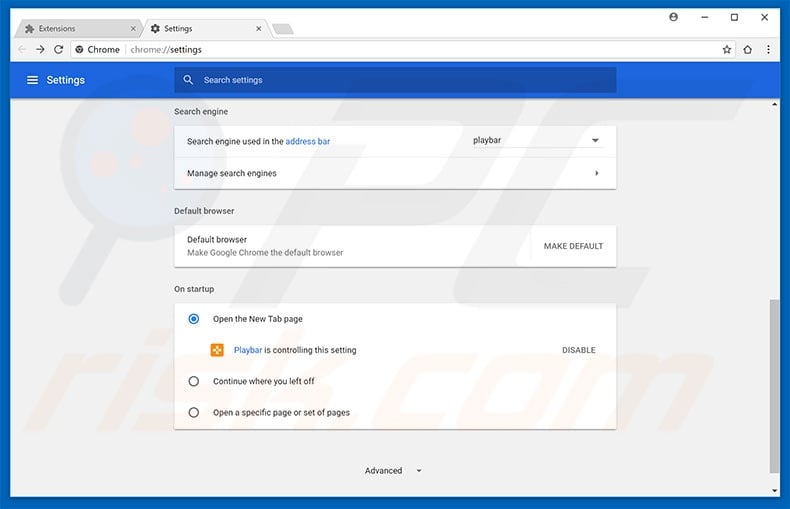Click the browser forward arrow
790x509 pixels.
[40, 49]
